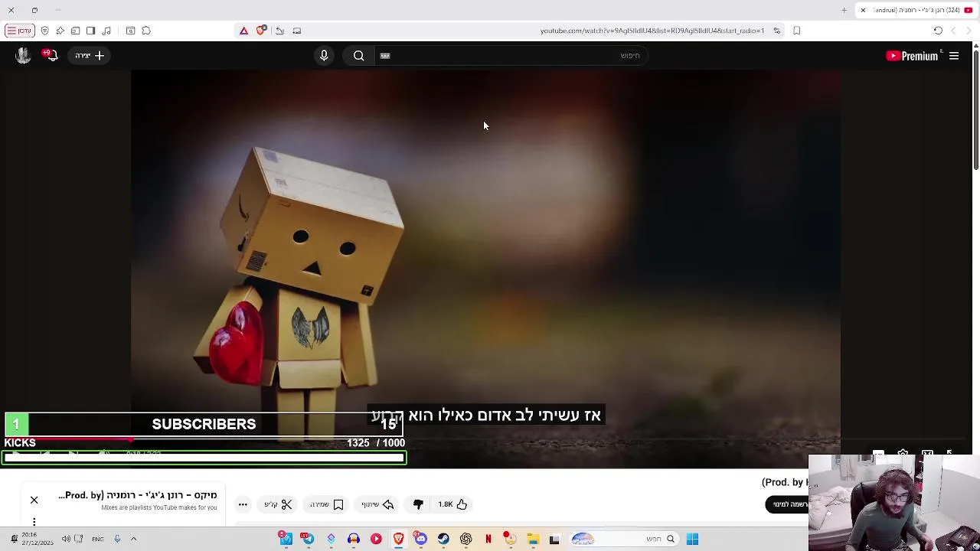Image resolution: width=980 pixels, height=551 pixels.
Task: Switch to Brave browser in taskbar
Action: click(398, 539)
